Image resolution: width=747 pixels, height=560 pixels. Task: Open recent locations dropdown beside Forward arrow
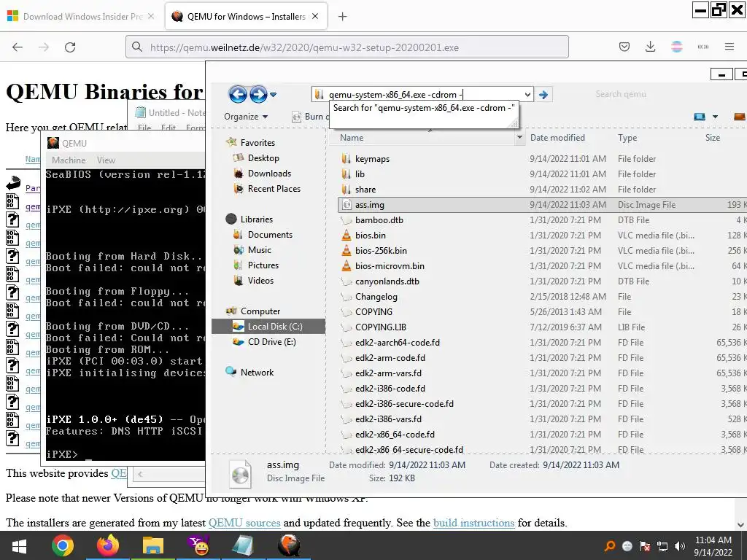273,95
